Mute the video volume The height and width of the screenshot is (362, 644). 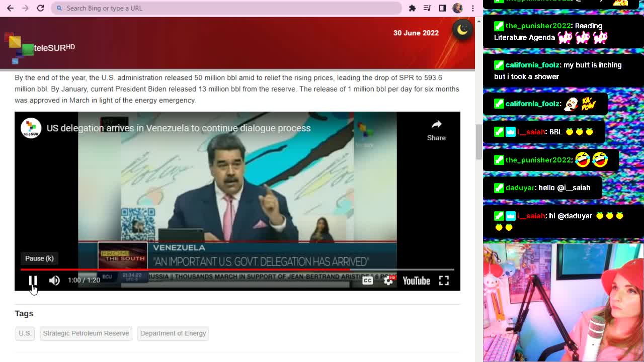coord(54,280)
